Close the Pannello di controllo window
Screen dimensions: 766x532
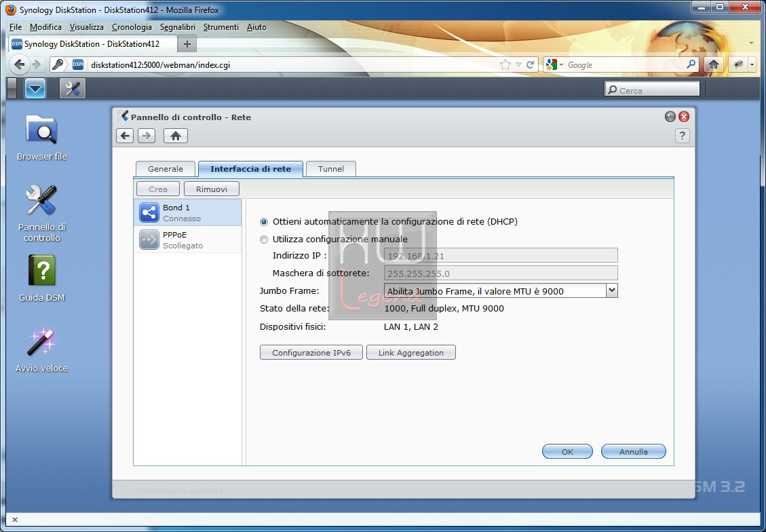click(684, 117)
